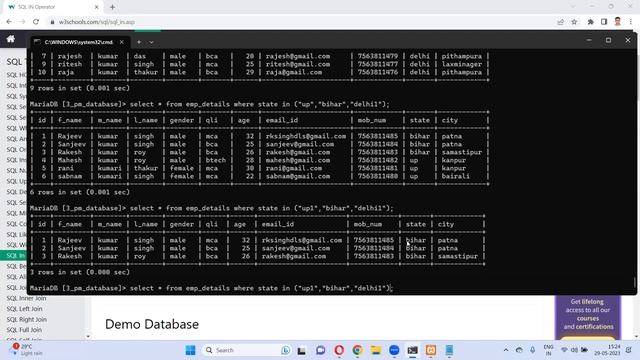This screenshot has height=360, width=640.
Task: Reload the w3schools page
Action: tap(36, 22)
